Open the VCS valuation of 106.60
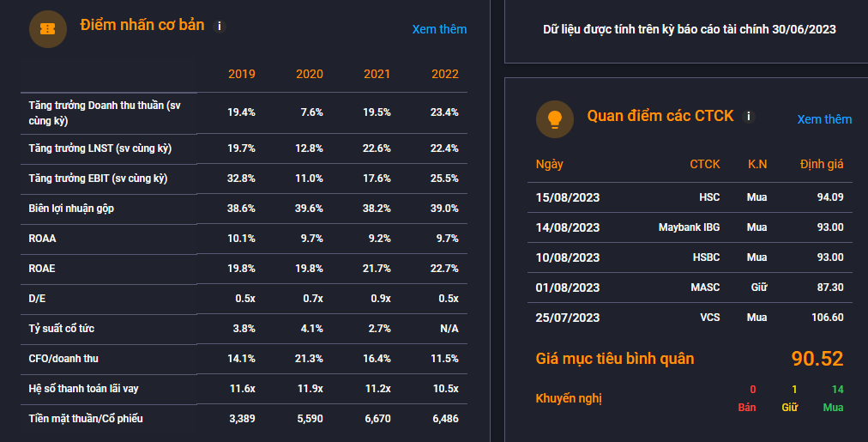The height and width of the screenshot is (442, 868). 827,318
